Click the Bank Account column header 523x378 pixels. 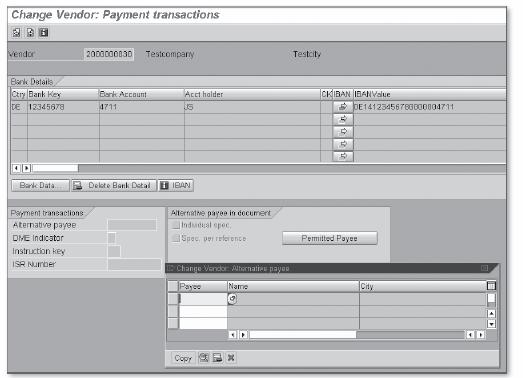click(141, 94)
